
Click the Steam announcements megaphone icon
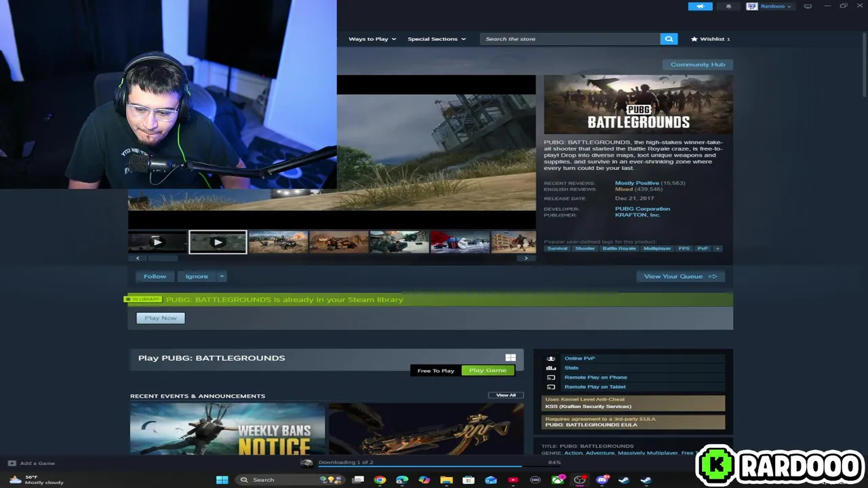(x=700, y=6)
